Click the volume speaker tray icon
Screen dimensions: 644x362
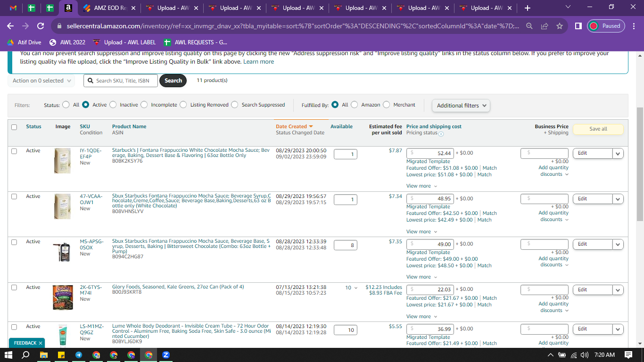[585, 355]
